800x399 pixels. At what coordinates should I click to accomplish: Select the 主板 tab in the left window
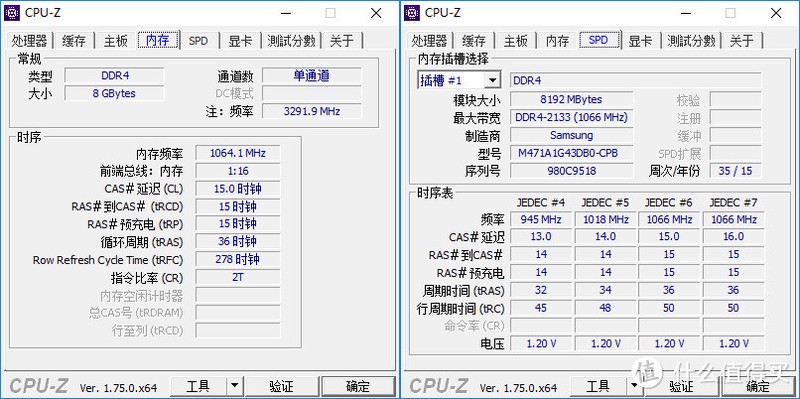115,41
